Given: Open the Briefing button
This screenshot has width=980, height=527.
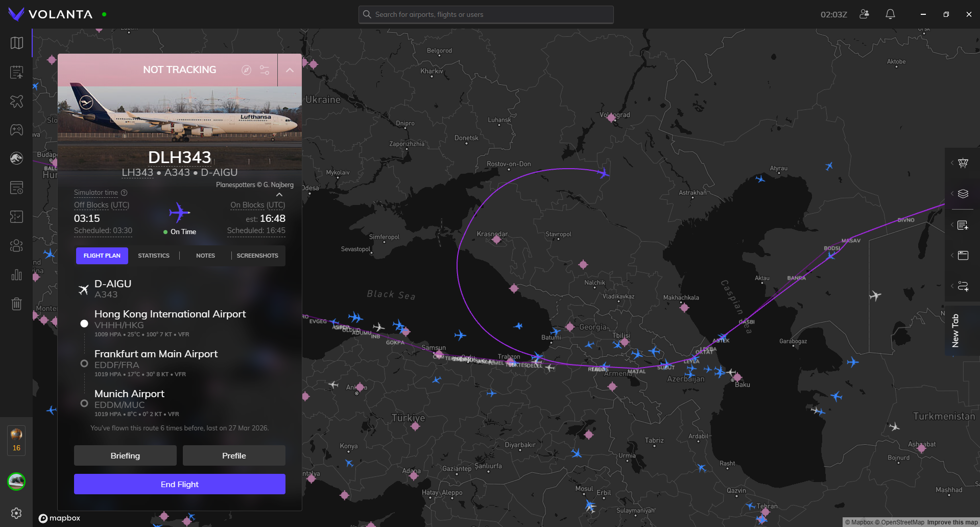Looking at the screenshot, I should (x=125, y=455).
